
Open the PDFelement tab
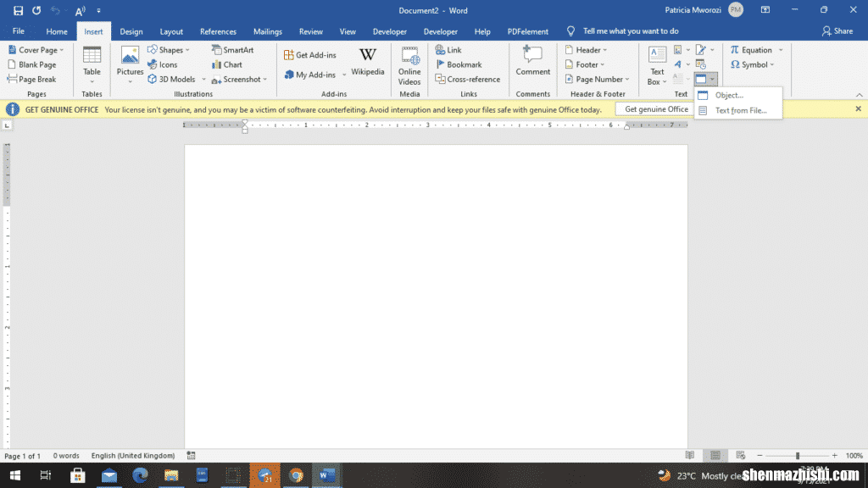click(527, 31)
